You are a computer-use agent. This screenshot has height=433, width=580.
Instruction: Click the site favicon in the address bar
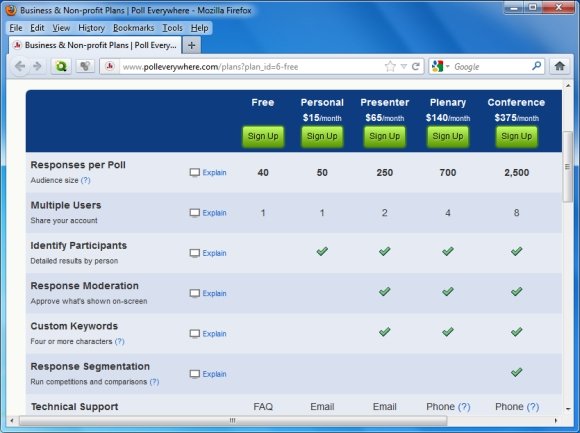pyautogui.click(x=109, y=67)
